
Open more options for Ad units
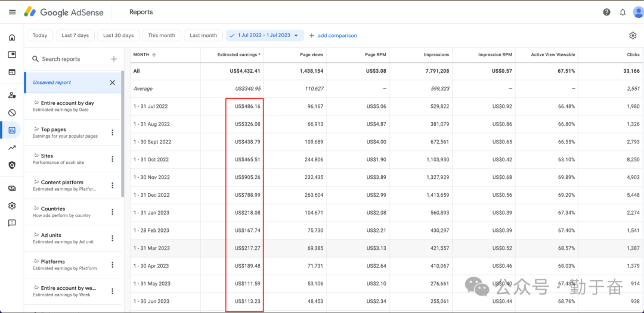pyautogui.click(x=112, y=238)
